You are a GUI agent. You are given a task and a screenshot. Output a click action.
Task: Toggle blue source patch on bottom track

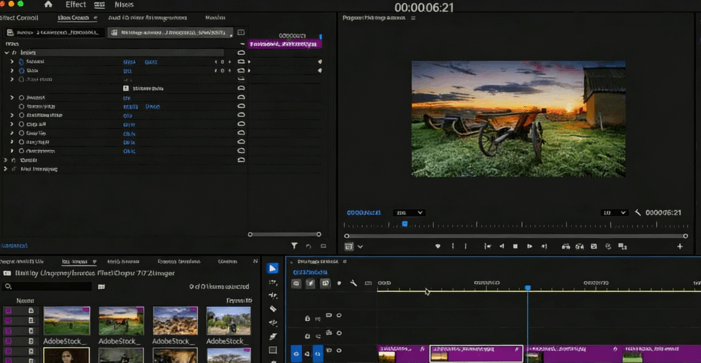[x=296, y=354]
